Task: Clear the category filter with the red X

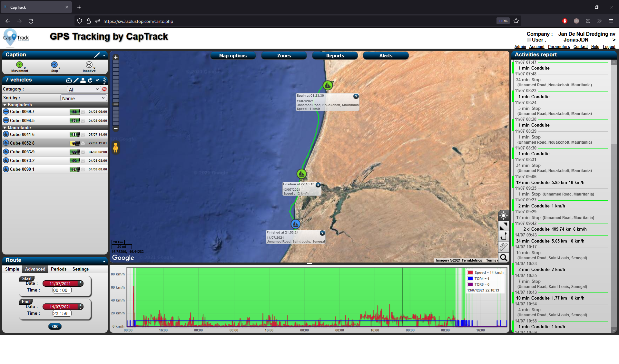Action: coord(104,89)
